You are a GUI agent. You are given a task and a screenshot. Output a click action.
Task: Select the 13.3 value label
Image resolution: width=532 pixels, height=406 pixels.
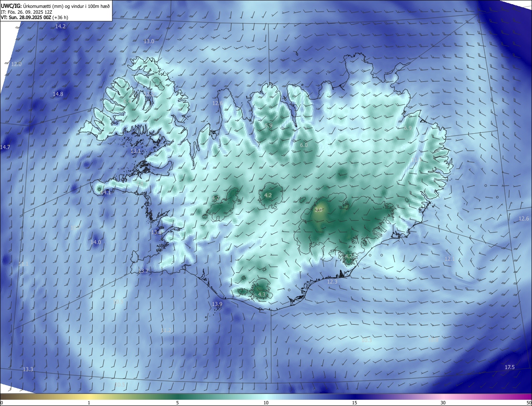tap(28, 369)
